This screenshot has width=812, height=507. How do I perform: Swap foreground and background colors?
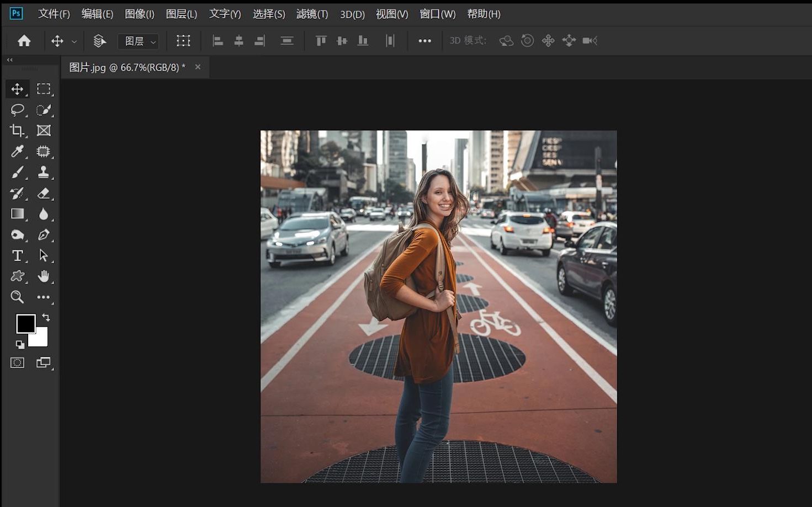46,317
